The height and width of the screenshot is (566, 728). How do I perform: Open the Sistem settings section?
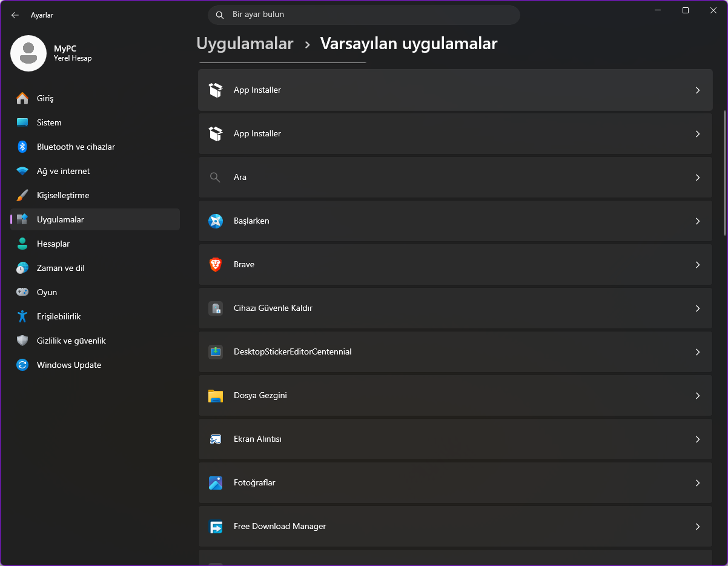pos(95,122)
